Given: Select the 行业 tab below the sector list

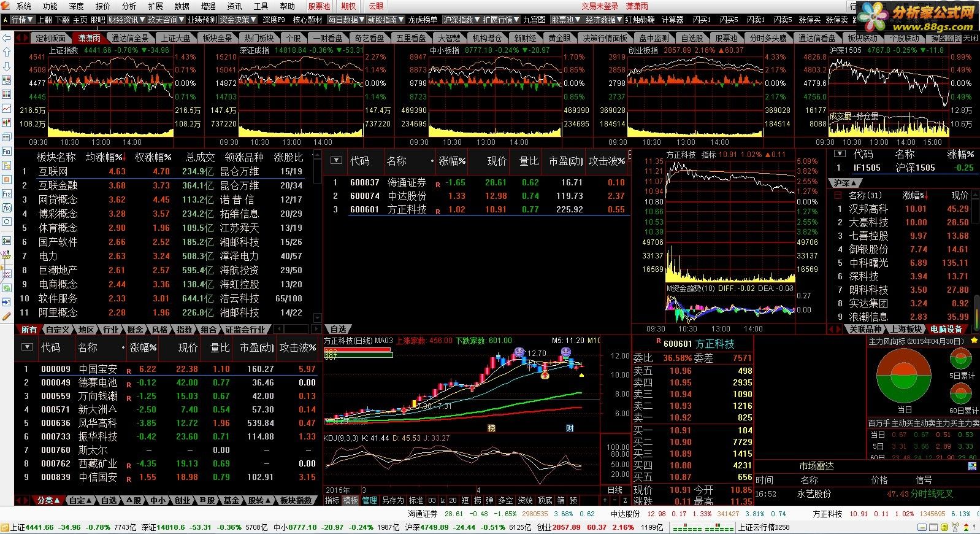Looking at the screenshot, I should [111, 330].
